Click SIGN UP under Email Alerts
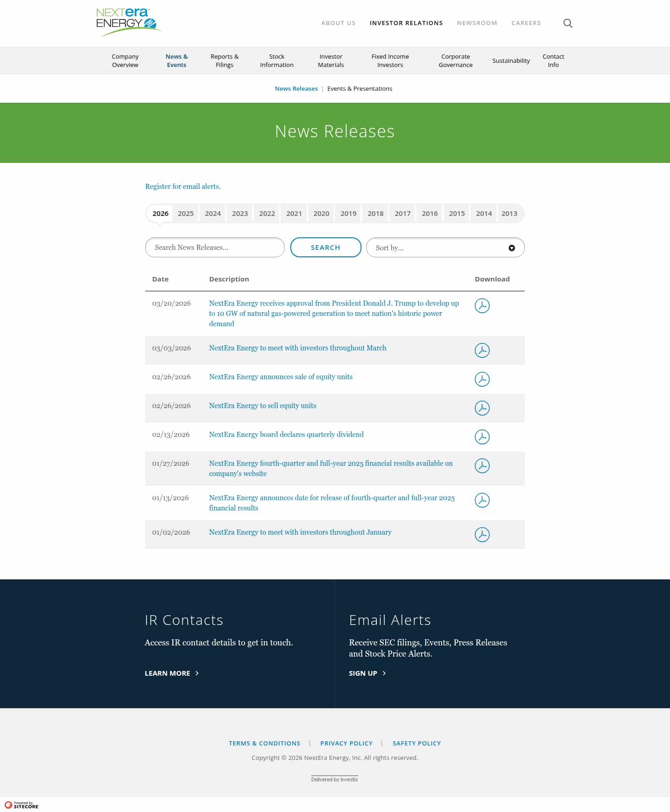The width and height of the screenshot is (670, 812). (x=368, y=673)
